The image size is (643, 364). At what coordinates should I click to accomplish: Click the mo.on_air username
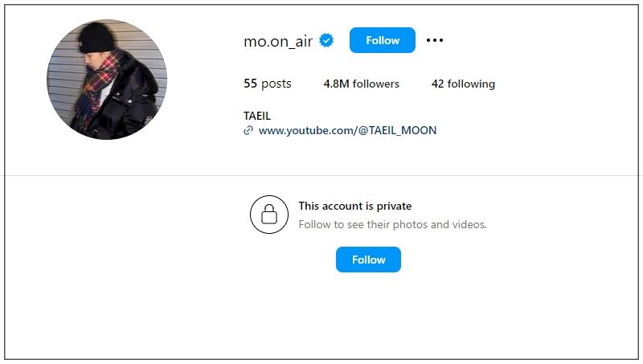click(x=278, y=41)
